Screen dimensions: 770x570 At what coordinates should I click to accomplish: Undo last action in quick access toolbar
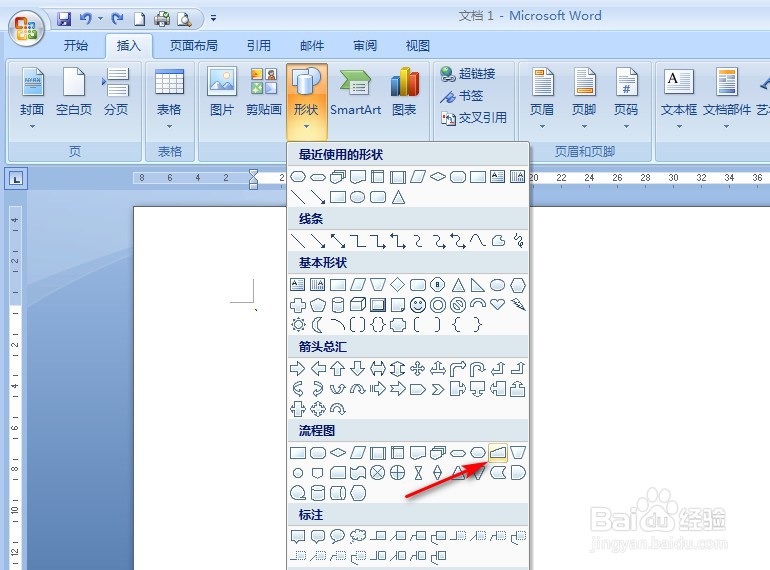(x=85, y=19)
